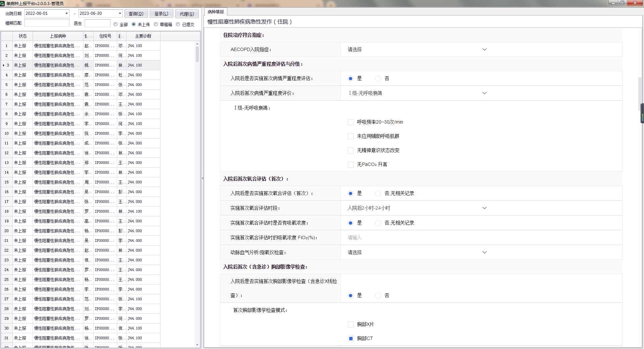The width and height of the screenshot is (644, 349).
Task: Switch to the 病种填报 tab
Action: coord(216,12)
